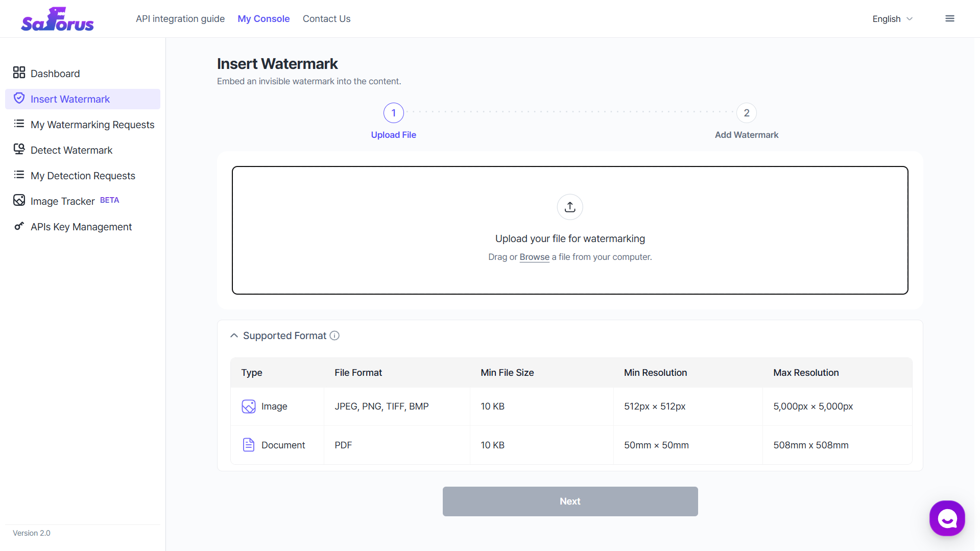
Task: Open the chat support bubble
Action: click(x=947, y=518)
